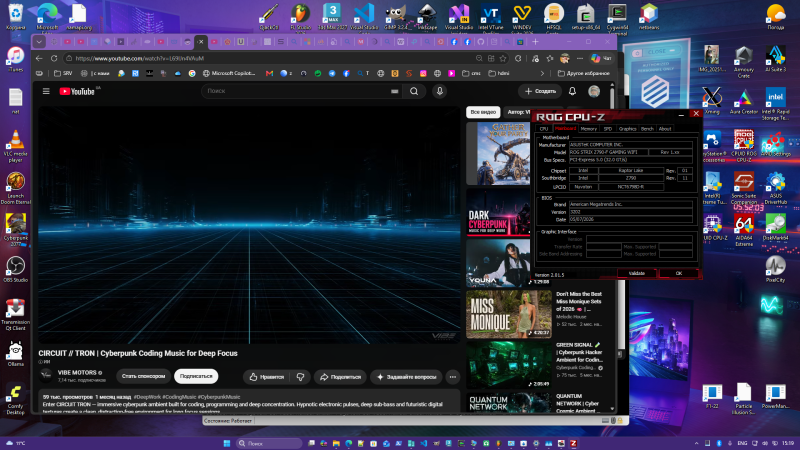Click the 'Подписаться' subscribe button
Image resolution: width=800 pixels, height=450 pixels.
point(196,376)
